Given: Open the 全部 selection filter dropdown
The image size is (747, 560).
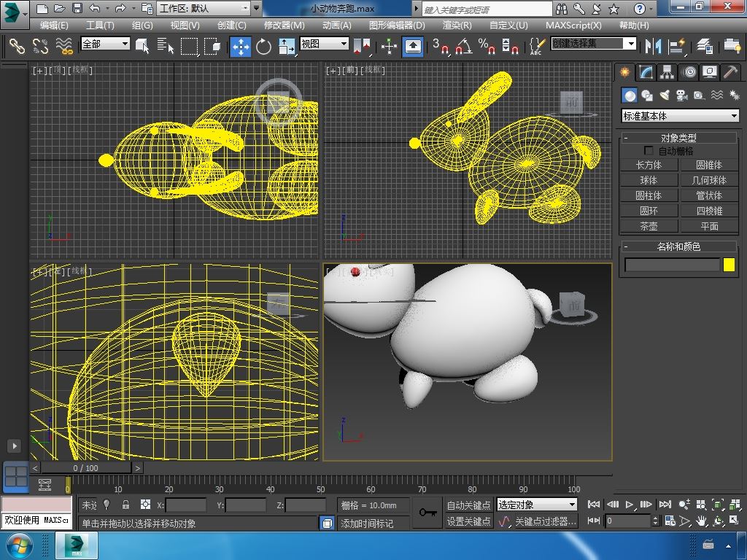Looking at the screenshot, I should click(x=105, y=44).
